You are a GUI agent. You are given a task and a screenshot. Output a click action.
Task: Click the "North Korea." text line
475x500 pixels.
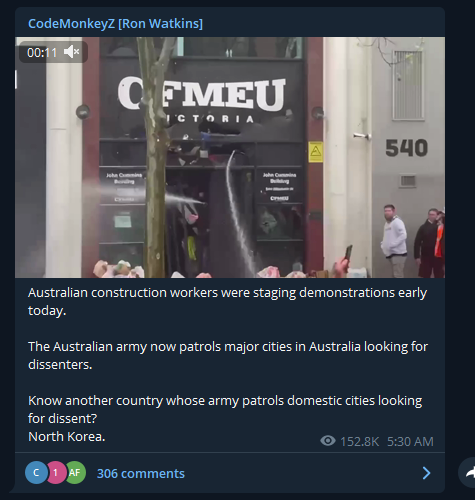point(67,436)
